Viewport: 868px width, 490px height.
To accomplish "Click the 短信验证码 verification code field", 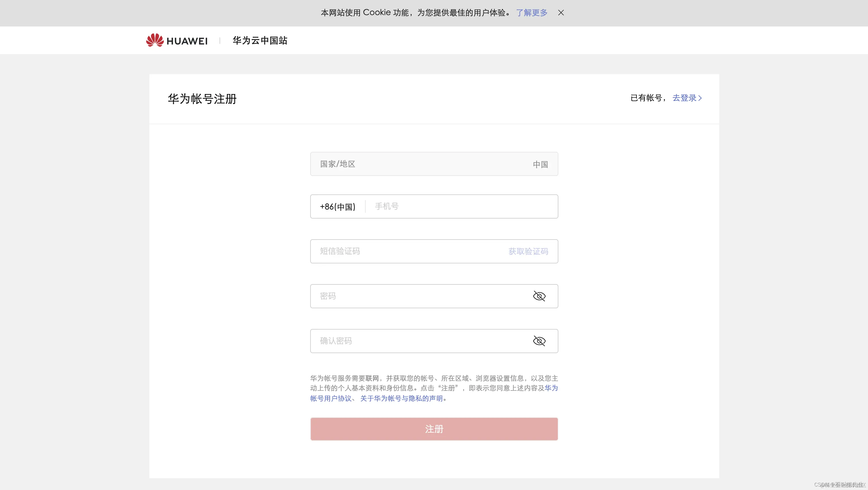I will point(387,251).
